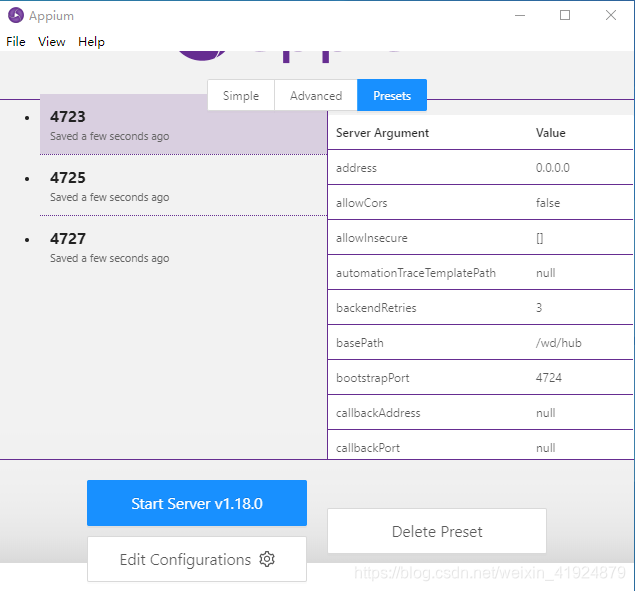The height and width of the screenshot is (591, 635).
Task: Click Edit Configurations button
Action: coord(197,559)
